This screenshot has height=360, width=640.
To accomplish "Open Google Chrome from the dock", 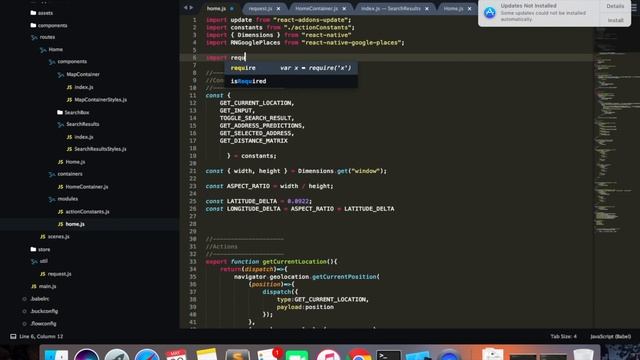I will pos(358,355).
